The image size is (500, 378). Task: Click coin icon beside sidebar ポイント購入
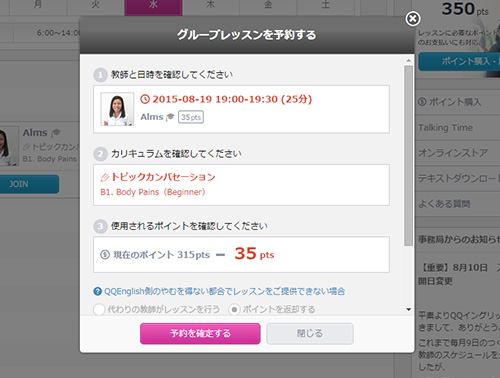pyautogui.click(x=422, y=102)
